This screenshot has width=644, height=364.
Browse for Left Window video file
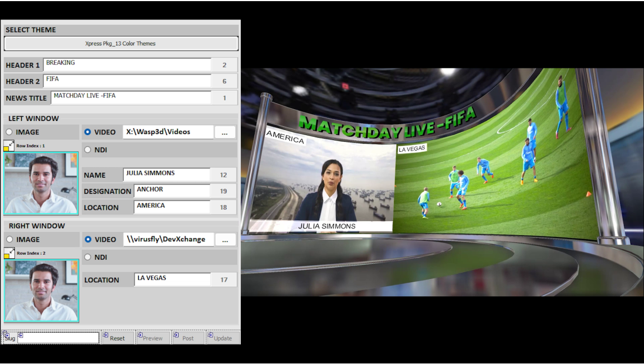point(225,133)
